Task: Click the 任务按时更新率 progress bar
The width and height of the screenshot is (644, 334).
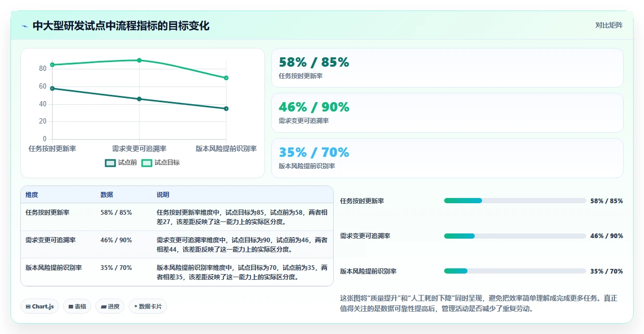Action: coord(515,201)
